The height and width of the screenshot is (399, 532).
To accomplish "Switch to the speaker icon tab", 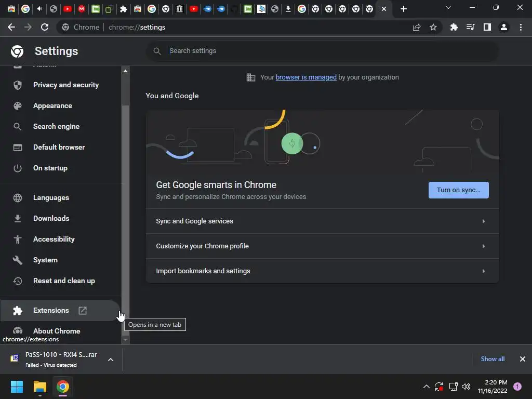I will coord(39,9).
